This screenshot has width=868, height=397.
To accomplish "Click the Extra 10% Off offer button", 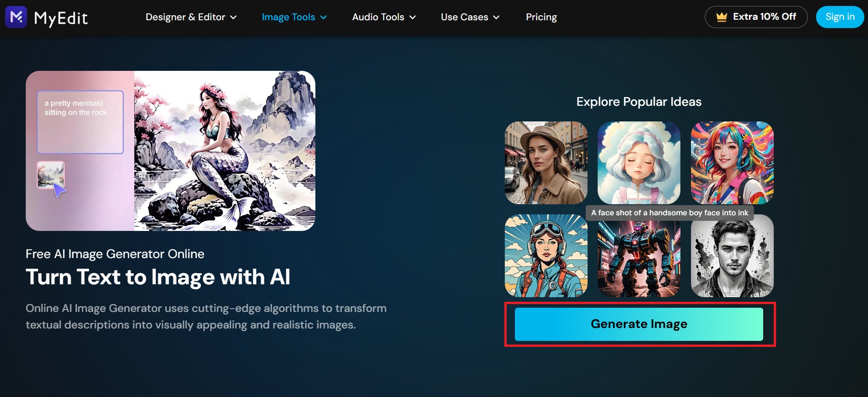I will (756, 17).
